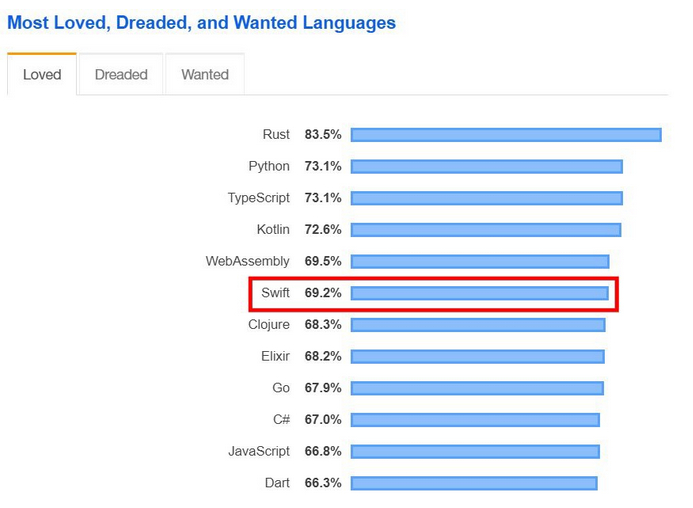Click the Kotlin language label
The width and height of the screenshot is (693, 508).
coord(273,230)
